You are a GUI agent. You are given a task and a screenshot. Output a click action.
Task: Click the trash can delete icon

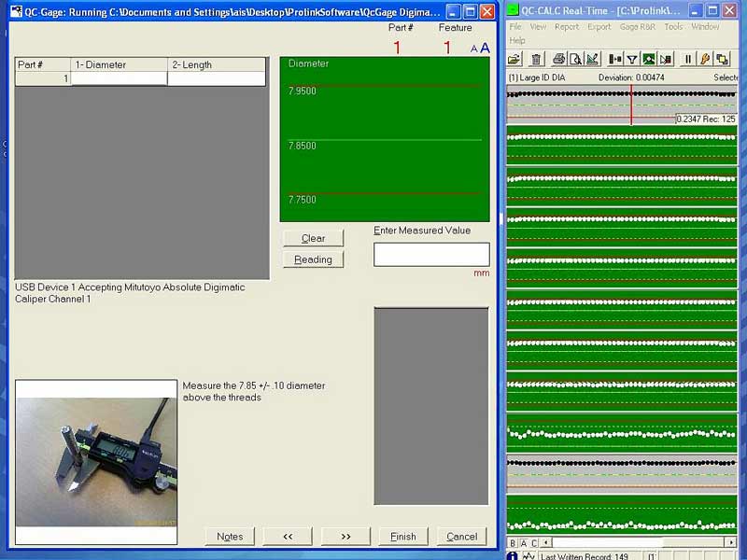pyautogui.click(x=536, y=59)
